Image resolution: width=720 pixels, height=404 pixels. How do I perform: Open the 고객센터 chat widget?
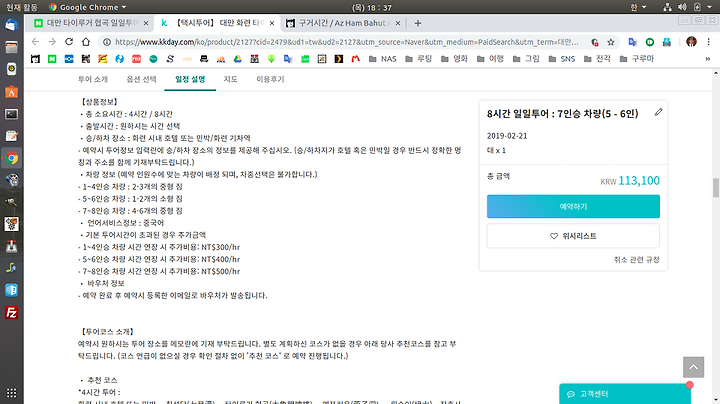pos(625,394)
